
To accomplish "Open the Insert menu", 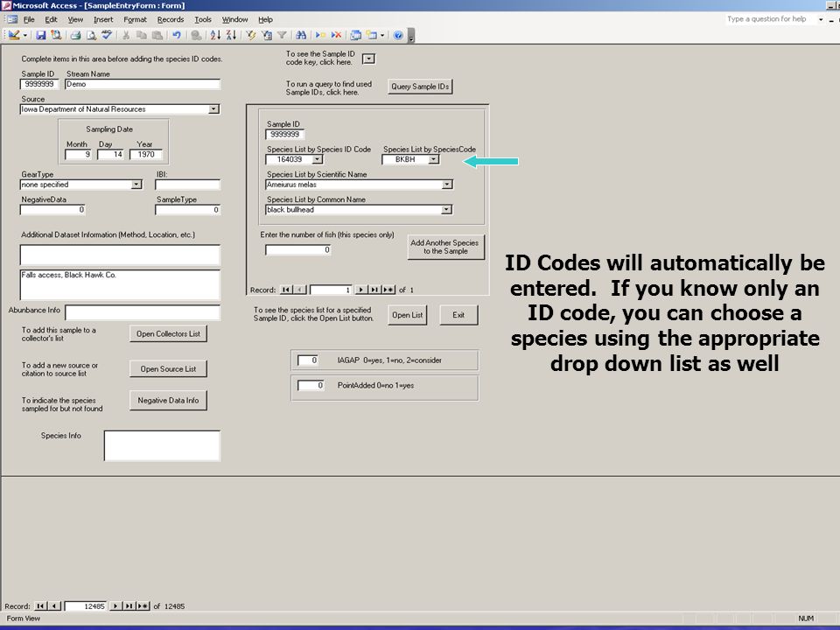I will 103,19.
